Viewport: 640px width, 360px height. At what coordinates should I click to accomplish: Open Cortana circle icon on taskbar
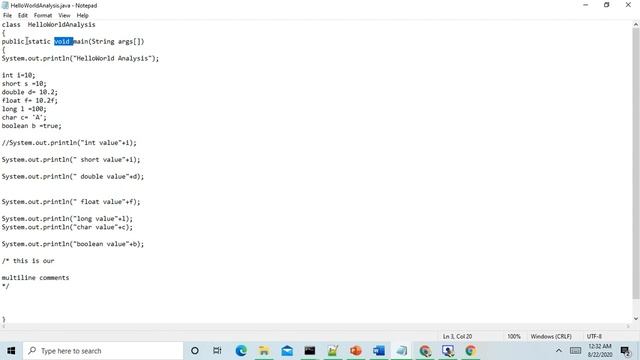(x=195, y=351)
